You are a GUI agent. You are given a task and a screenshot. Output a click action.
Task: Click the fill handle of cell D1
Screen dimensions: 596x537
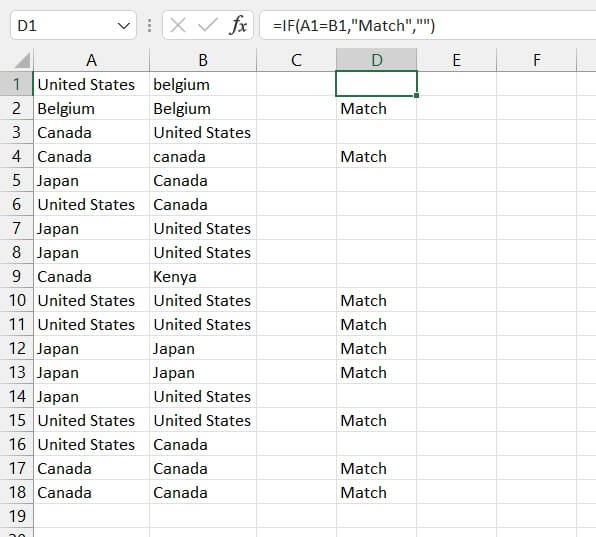pyautogui.click(x=417, y=95)
